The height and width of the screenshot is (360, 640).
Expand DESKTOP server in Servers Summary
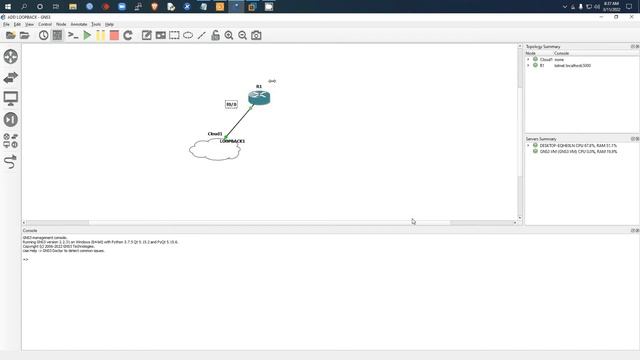coord(528,146)
